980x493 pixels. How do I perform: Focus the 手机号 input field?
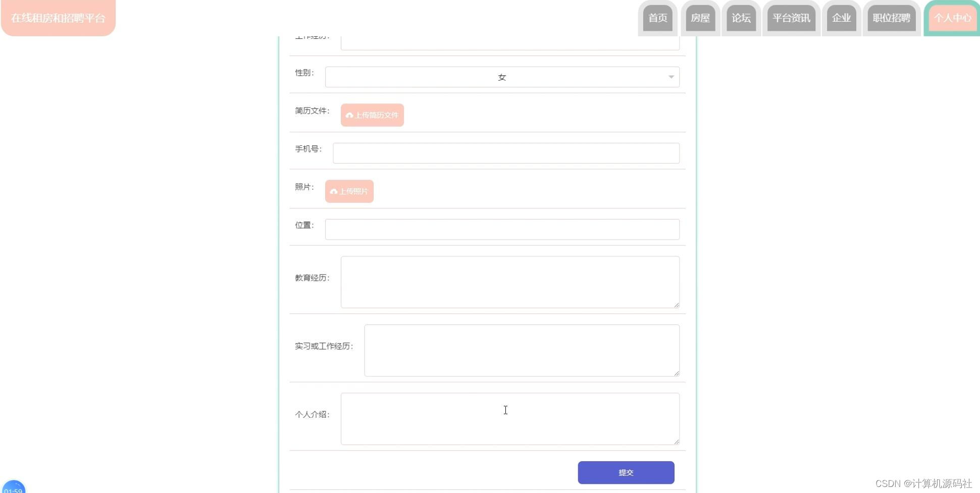tap(506, 153)
